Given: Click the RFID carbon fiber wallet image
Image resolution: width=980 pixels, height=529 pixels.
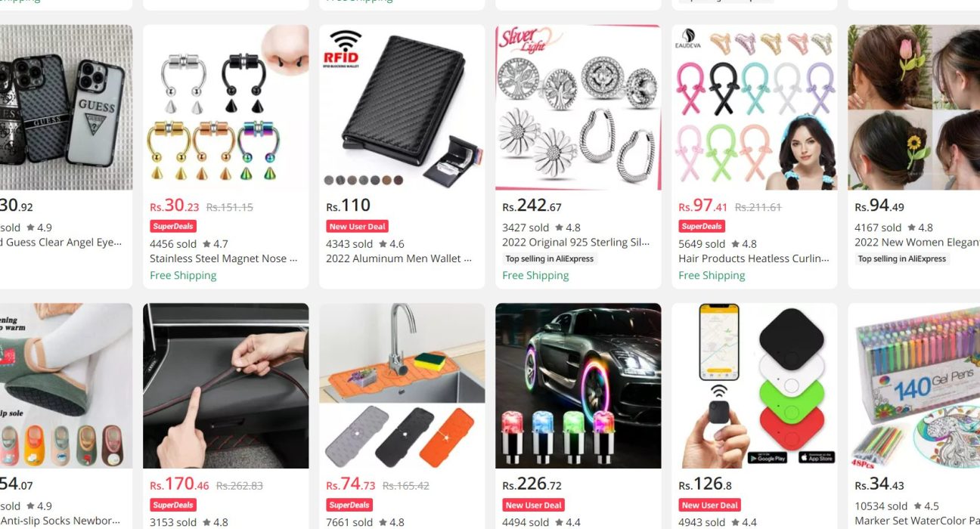Looking at the screenshot, I should click(x=402, y=107).
